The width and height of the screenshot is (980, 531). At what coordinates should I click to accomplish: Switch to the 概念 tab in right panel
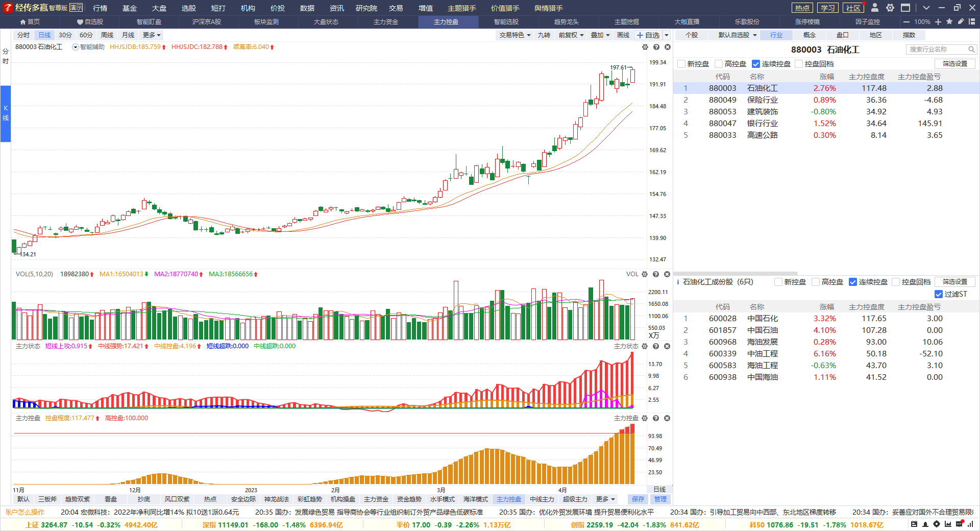click(x=810, y=35)
